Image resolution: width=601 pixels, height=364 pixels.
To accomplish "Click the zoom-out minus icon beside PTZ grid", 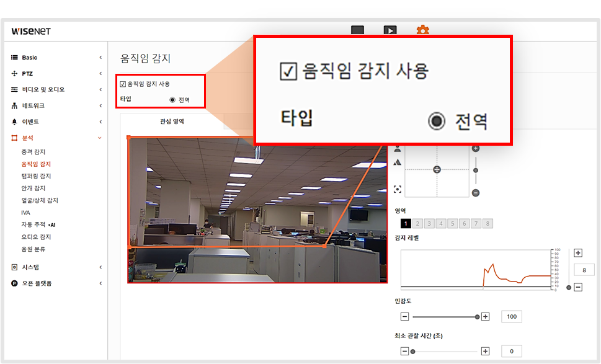I will 476,192.
